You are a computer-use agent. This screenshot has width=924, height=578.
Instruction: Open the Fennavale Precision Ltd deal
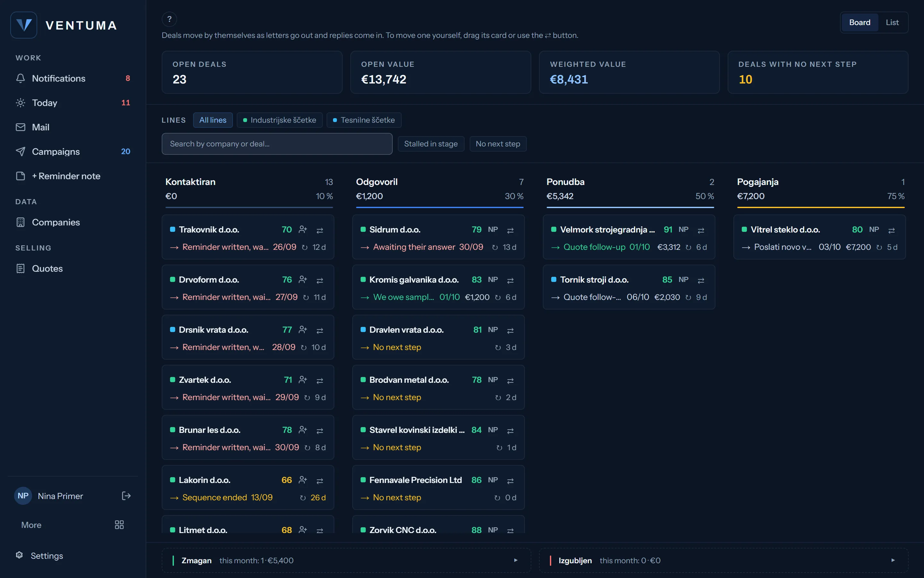click(x=438, y=487)
